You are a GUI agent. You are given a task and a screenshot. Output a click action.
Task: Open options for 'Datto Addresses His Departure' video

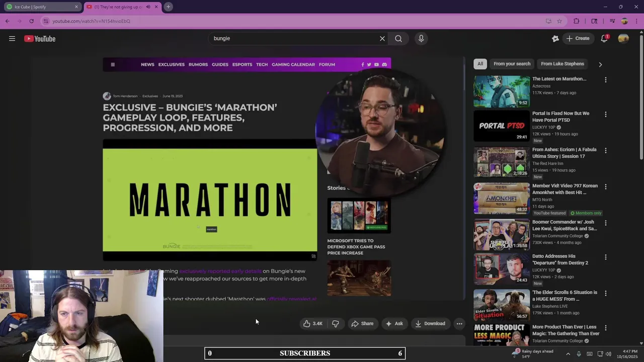pos(606,257)
